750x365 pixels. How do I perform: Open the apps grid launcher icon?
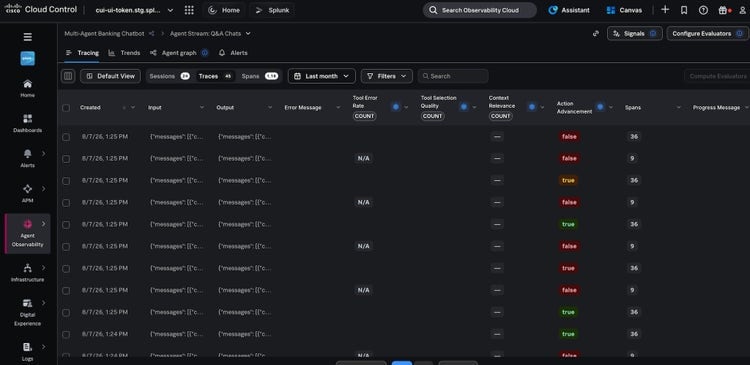click(x=189, y=10)
